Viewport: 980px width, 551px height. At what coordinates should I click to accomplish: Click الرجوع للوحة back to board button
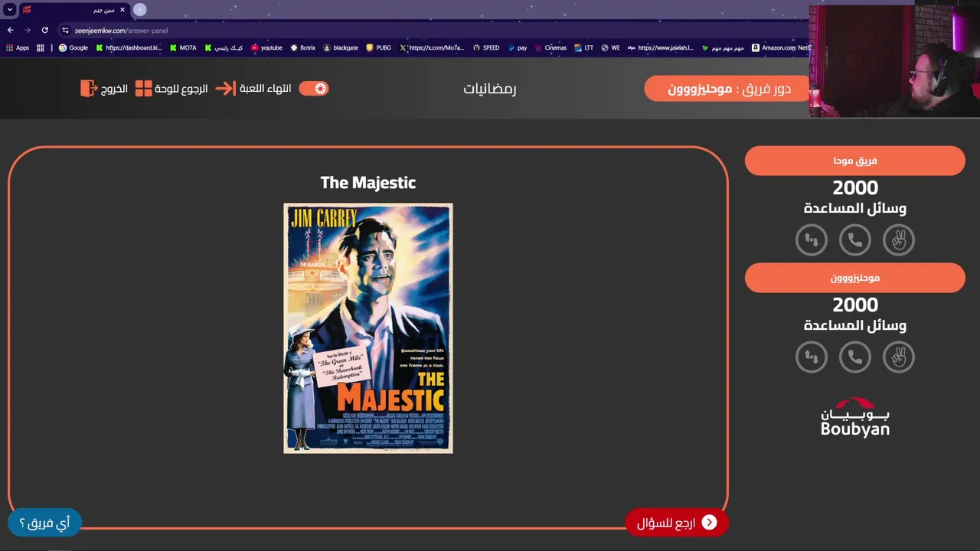click(x=171, y=89)
